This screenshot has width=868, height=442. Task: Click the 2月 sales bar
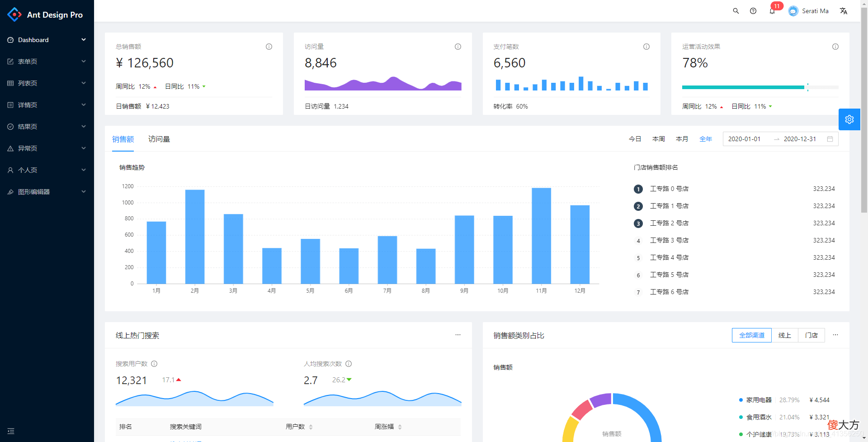(x=195, y=237)
